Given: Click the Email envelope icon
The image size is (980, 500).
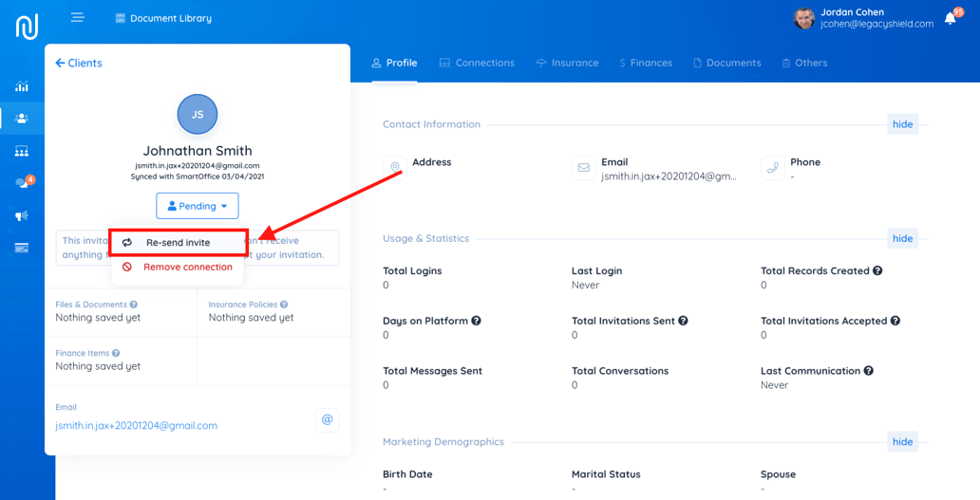Looking at the screenshot, I should pyautogui.click(x=584, y=168).
